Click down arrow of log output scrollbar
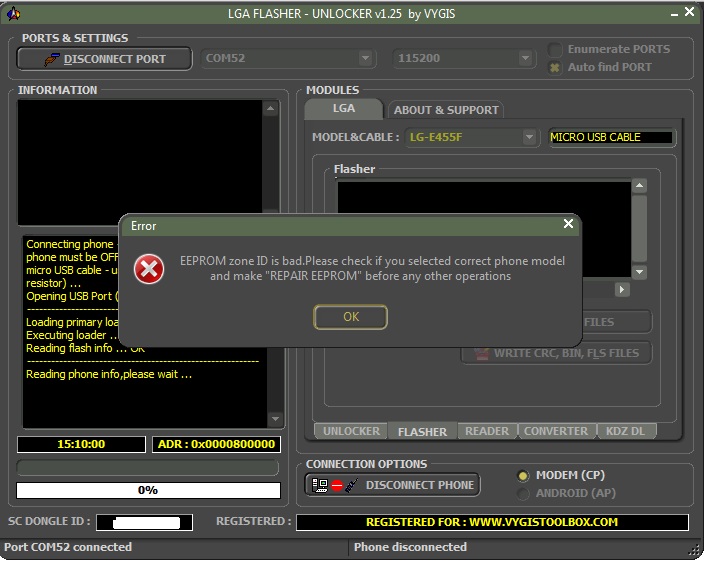 tap(275, 419)
